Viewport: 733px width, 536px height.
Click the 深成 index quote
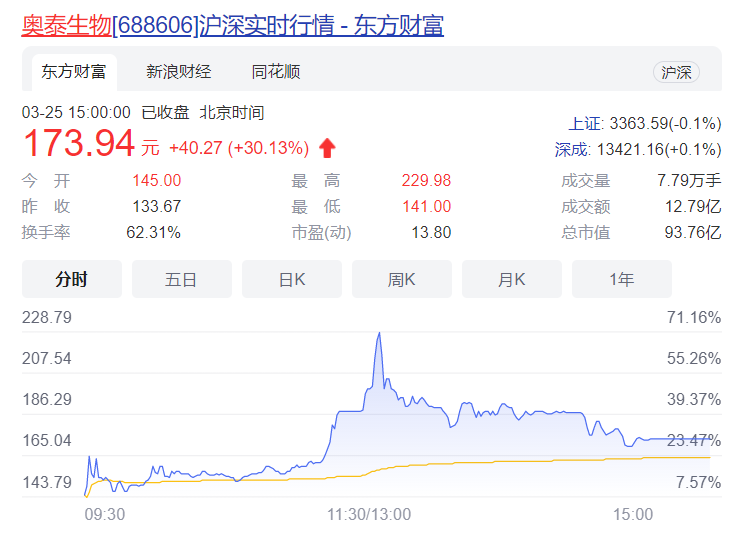pos(637,150)
